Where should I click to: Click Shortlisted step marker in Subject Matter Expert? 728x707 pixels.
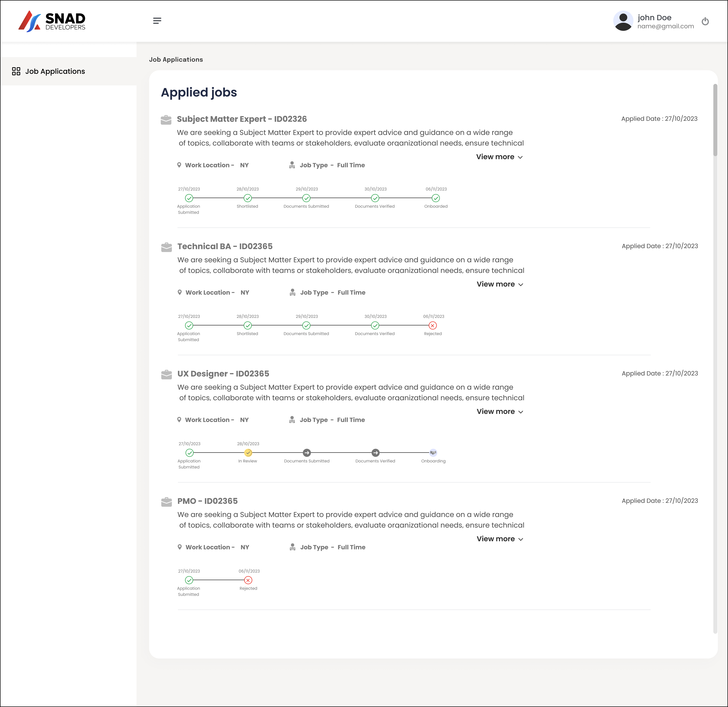point(248,198)
